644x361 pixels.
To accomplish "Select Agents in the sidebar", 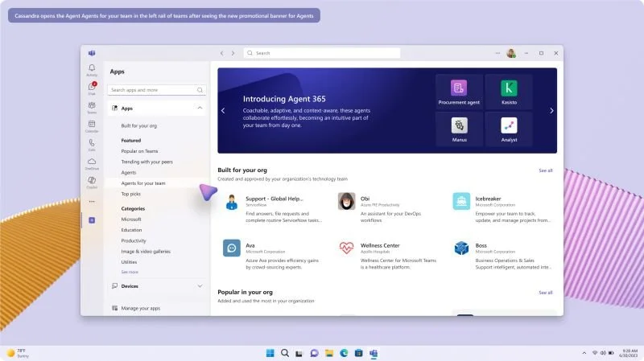I will click(129, 172).
